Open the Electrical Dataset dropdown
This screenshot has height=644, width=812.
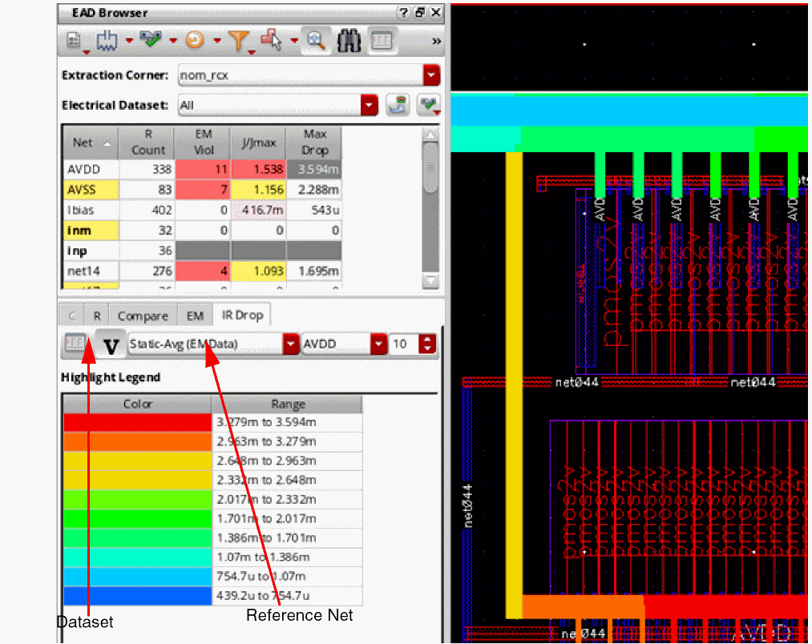369,105
